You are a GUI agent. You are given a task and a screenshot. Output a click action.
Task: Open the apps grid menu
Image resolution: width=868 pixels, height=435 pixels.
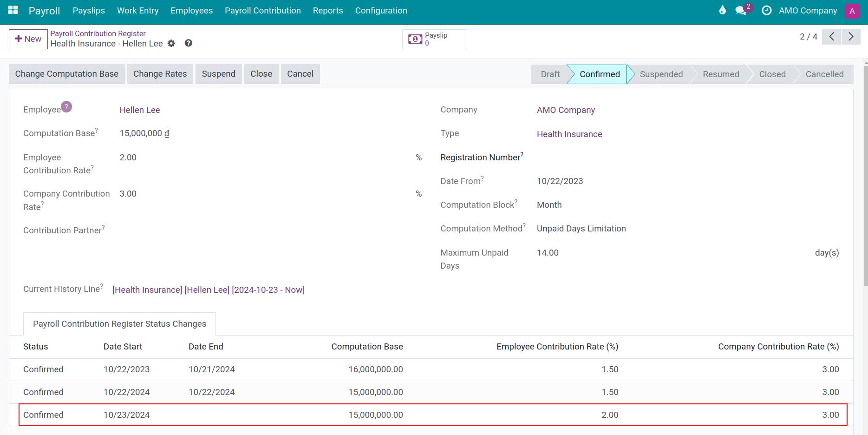(x=13, y=10)
